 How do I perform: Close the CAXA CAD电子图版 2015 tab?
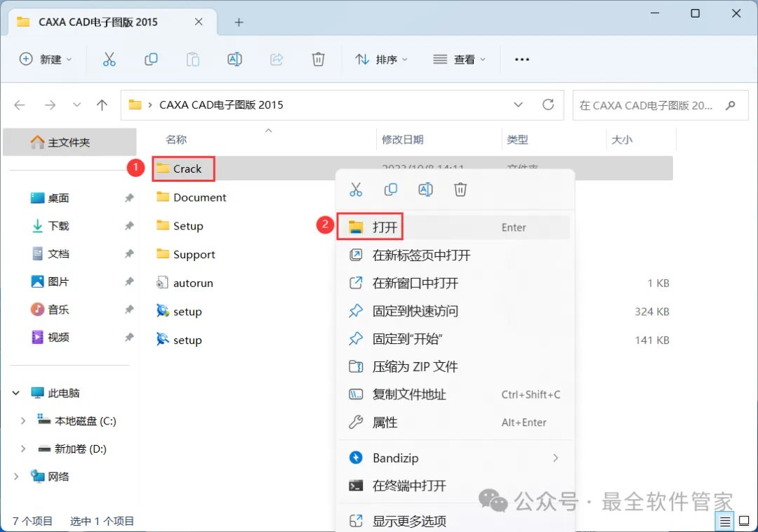pyautogui.click(x=199, y=22)
